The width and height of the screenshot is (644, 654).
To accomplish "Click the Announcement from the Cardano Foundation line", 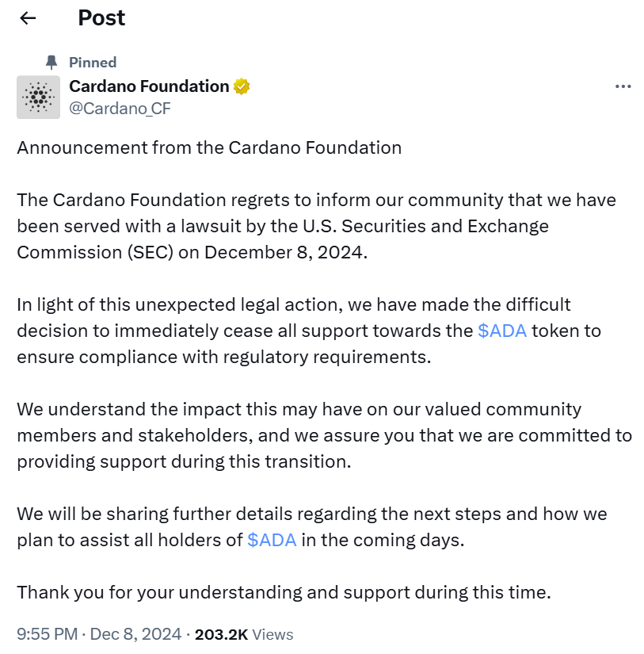I will (209, 147).
